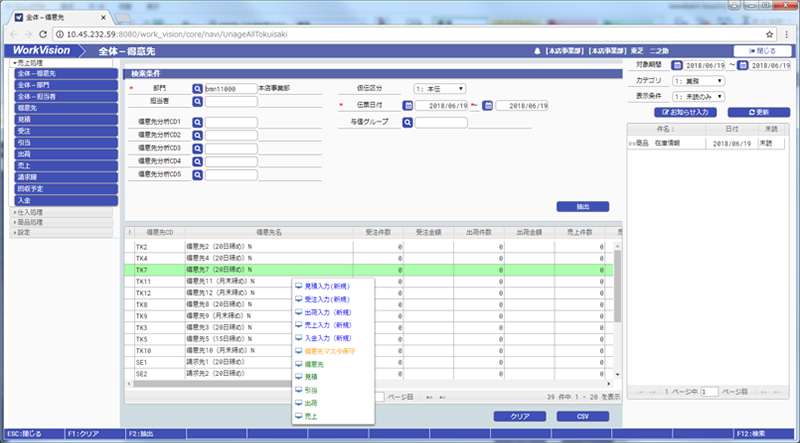The height and width of the screenshot is (443, 800).
Task: Select 入金入力(新規) from context menu
Action: (328, 338)
